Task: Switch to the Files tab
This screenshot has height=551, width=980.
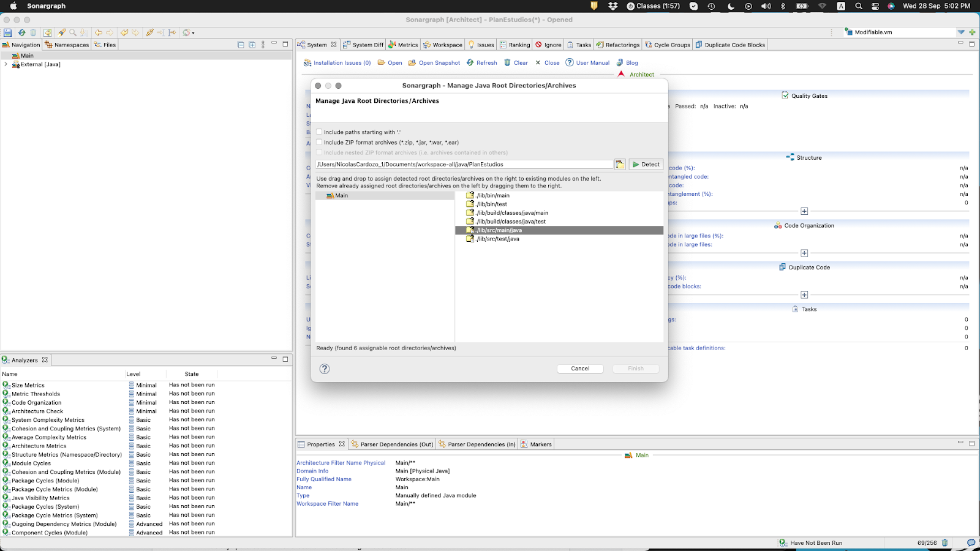Action: 105,45
